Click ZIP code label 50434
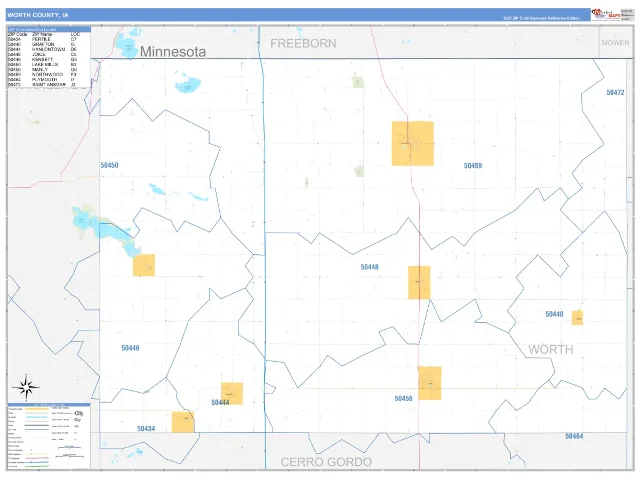Screen dimensions: 640x480 146,429
